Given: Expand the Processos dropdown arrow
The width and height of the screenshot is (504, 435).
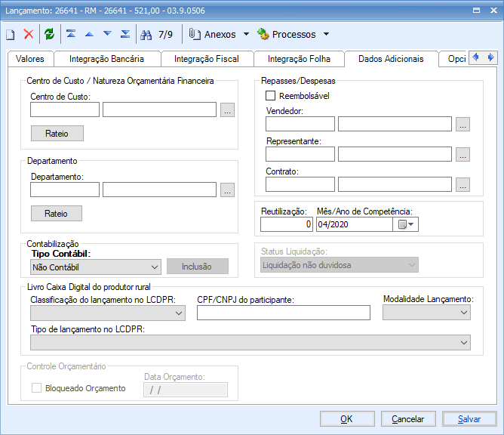Looking at the screenshot, I should click(x=326, y=34).
